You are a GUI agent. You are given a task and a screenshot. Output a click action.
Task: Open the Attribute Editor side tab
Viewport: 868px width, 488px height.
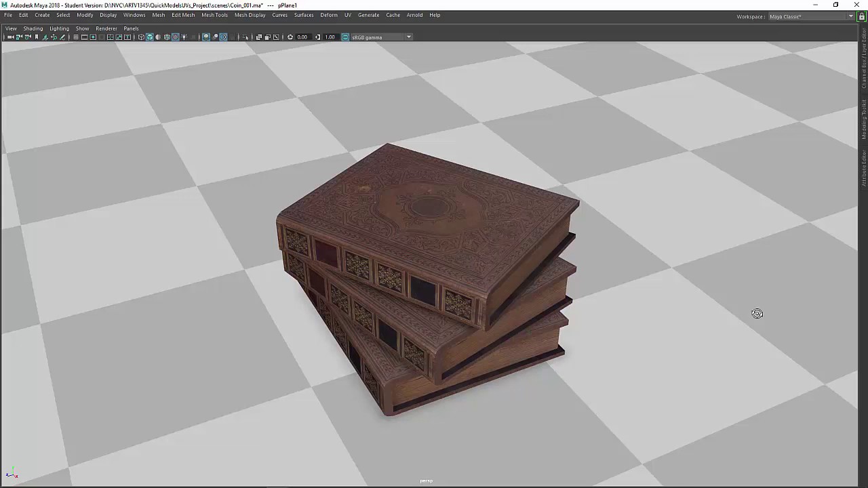[x=864, y=167]
